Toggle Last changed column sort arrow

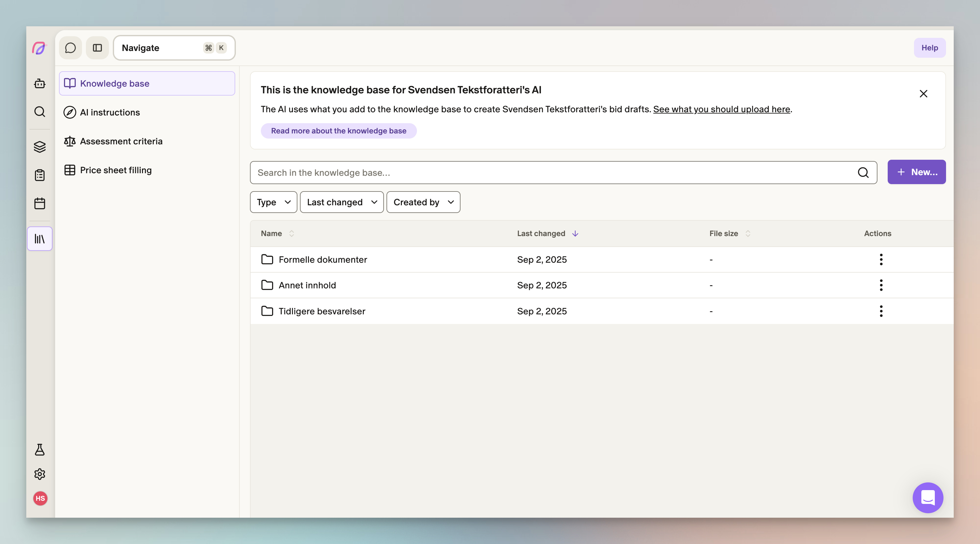tap(575, 234)
